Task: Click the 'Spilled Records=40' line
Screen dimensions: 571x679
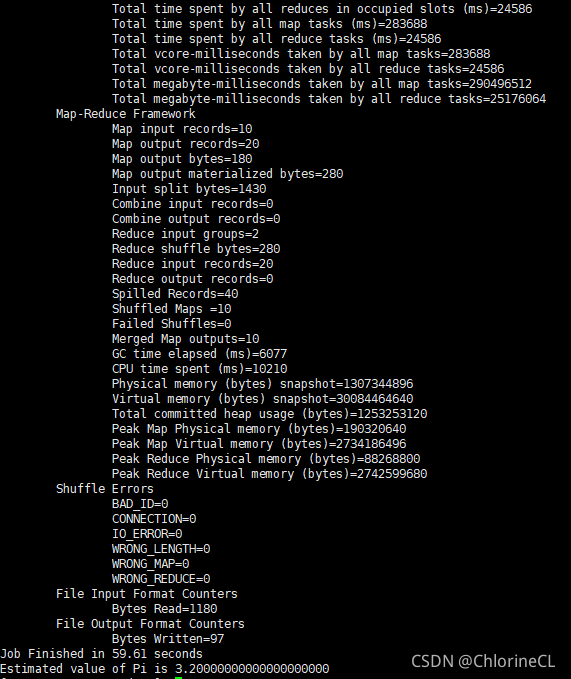Action: coord(175,294)
